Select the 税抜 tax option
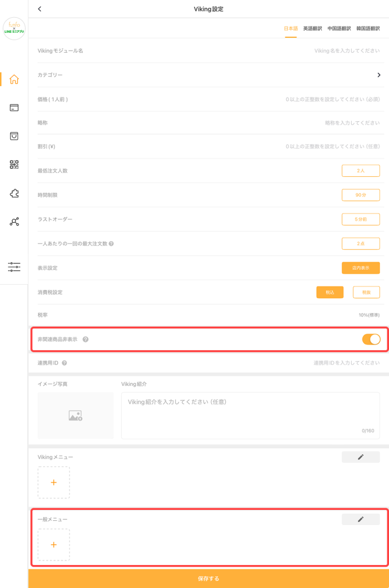This screenshot has height=588, width=389. [x=366, y=292]
